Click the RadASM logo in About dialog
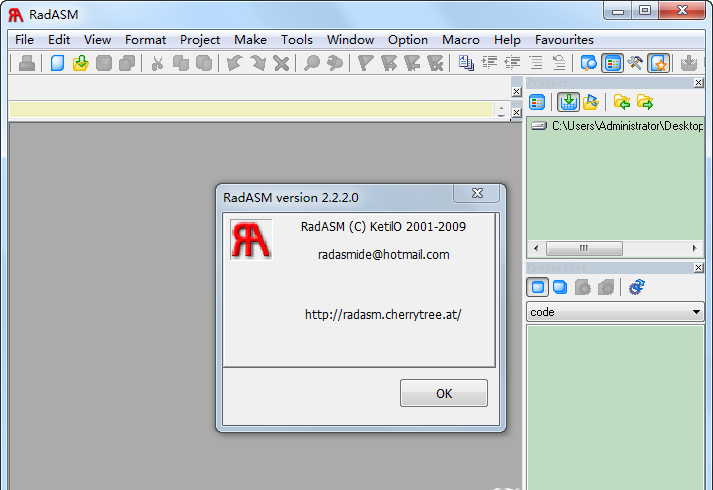The height and width of the screenshot is (490, 713). pos(251,240)
